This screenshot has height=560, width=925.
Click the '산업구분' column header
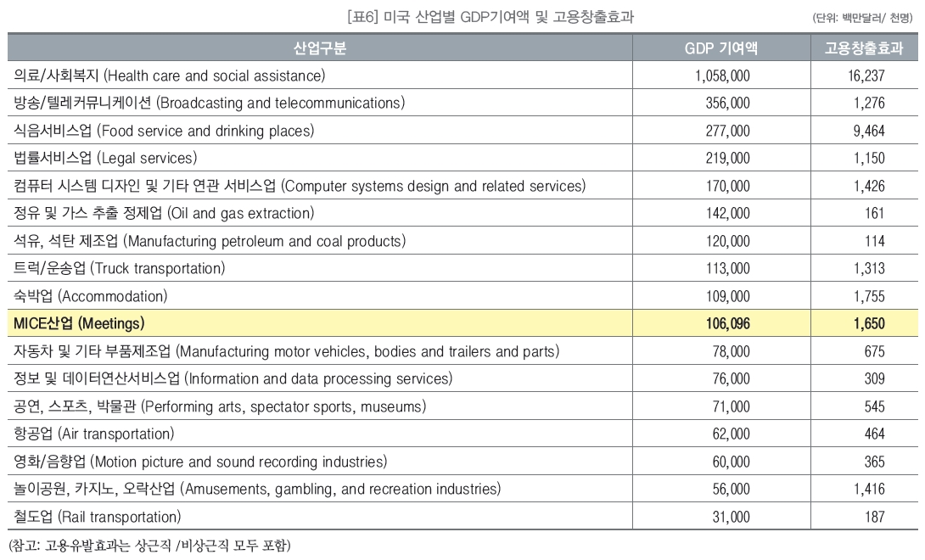320,48
